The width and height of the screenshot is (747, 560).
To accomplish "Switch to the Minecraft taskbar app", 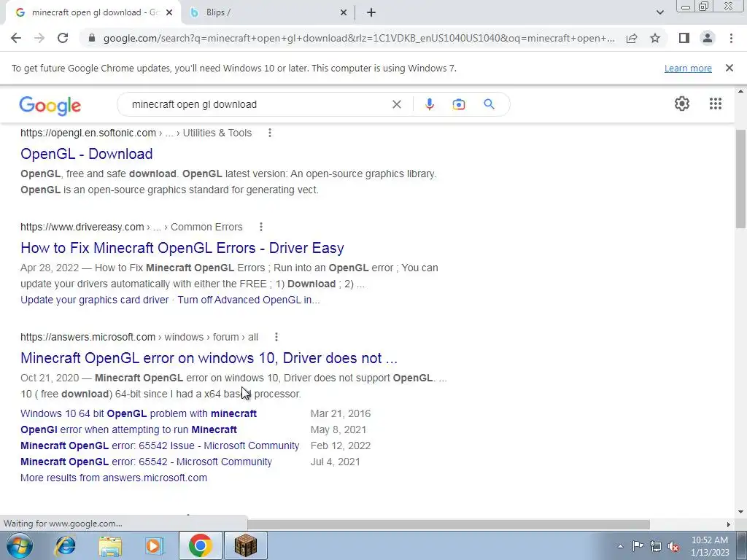I will (246, 545).
